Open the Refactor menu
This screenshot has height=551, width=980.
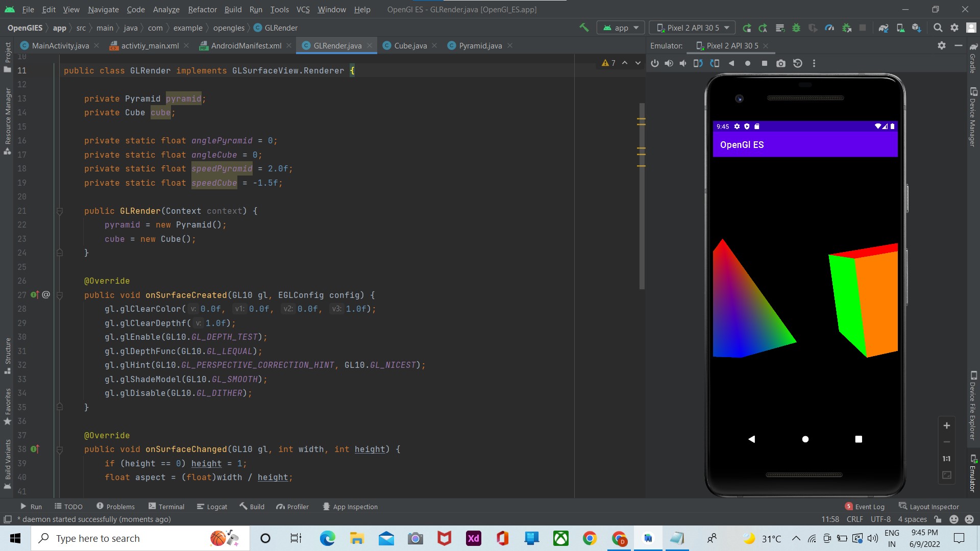(x=202, y=9)
